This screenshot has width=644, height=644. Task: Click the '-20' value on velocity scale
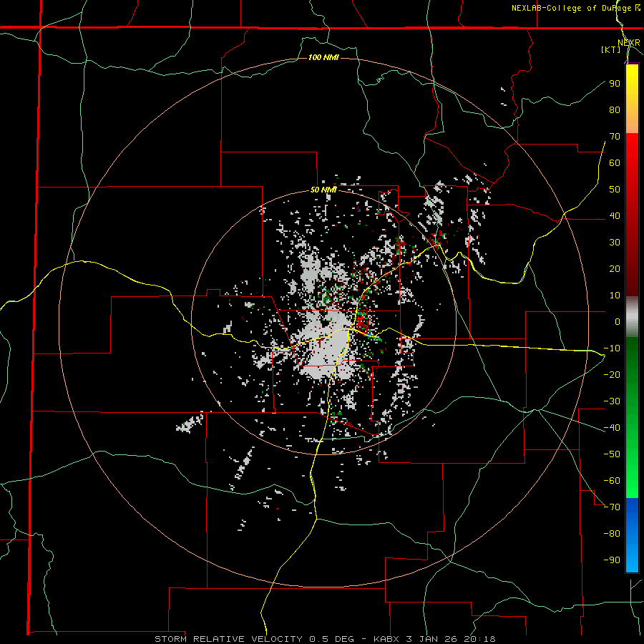(612, 374)
